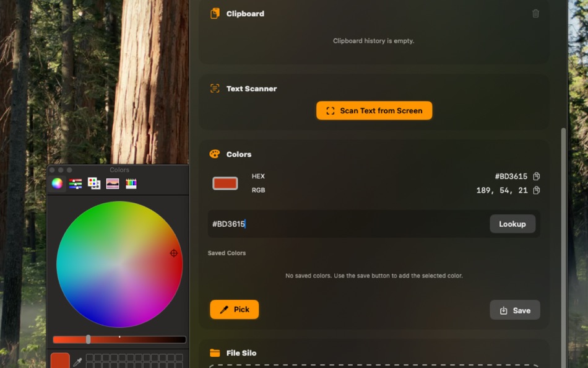Click the panel's vertical scrollbar
This screenshot has height=368, width=588.
point(563,248)
